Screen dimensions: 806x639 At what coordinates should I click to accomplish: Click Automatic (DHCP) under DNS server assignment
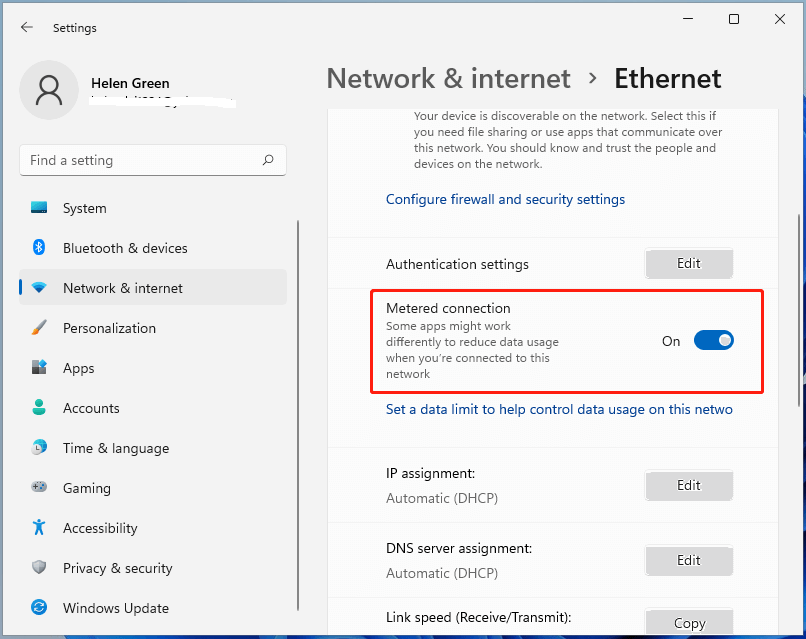[442, 573]
